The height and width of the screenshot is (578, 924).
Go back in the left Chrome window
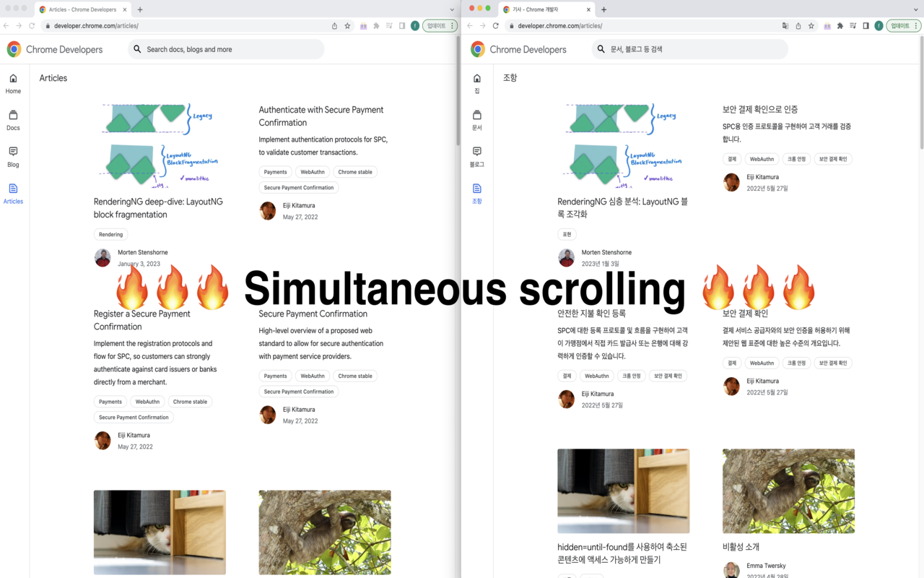tap(6, 25)
